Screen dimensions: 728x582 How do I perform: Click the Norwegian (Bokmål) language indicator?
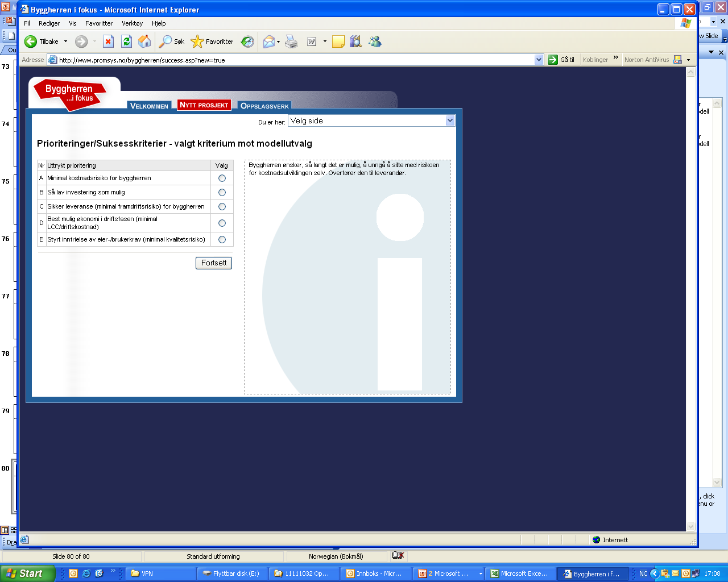[336, 556]
